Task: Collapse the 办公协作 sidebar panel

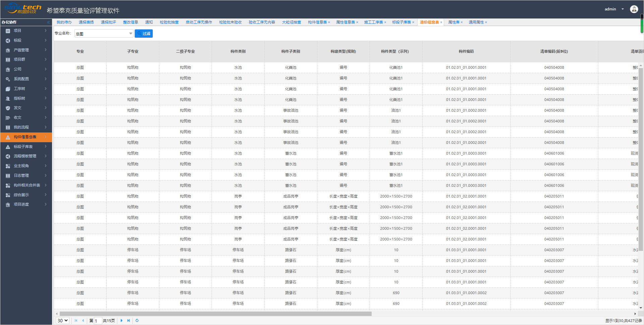Action: pyautogui.click(x=48, y=22)
